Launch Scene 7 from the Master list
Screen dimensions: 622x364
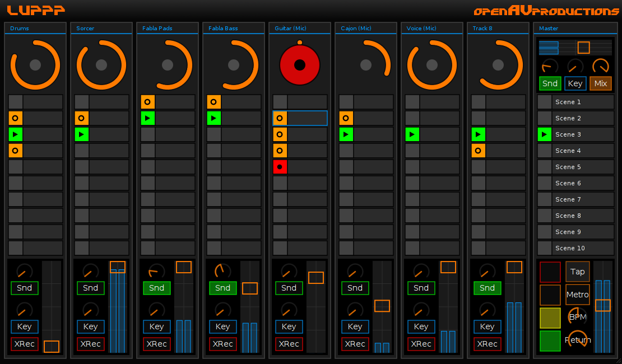click(x=568, y=199)
